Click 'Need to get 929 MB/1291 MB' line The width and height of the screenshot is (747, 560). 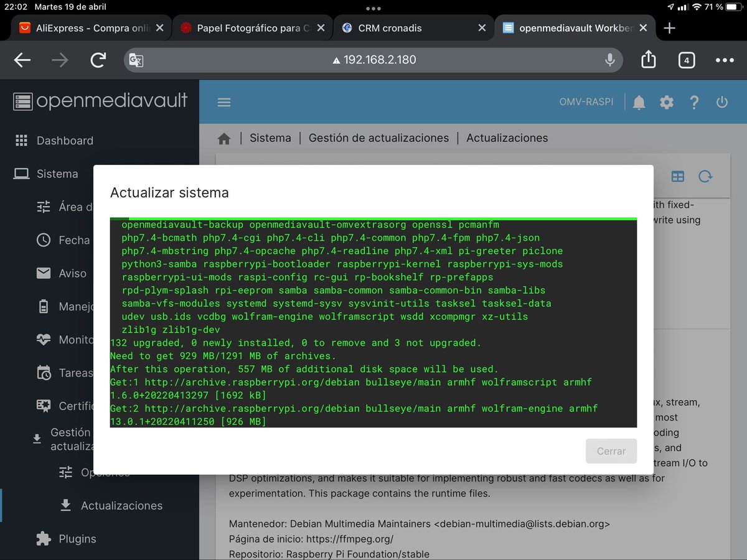(x=223, y=356)
